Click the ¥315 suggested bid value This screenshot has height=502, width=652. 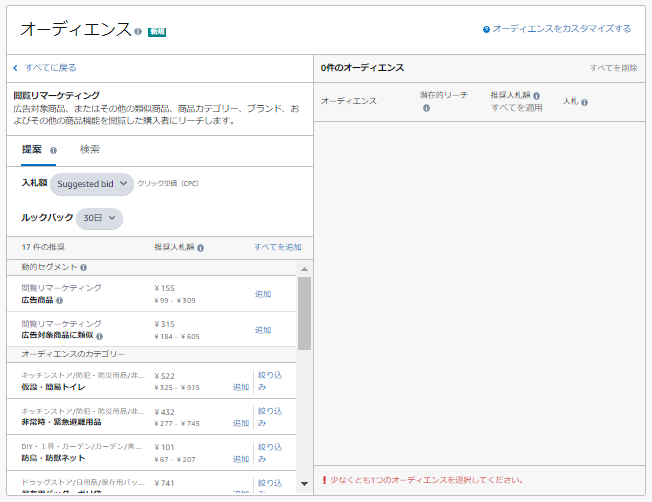click(x=165, y=324)
